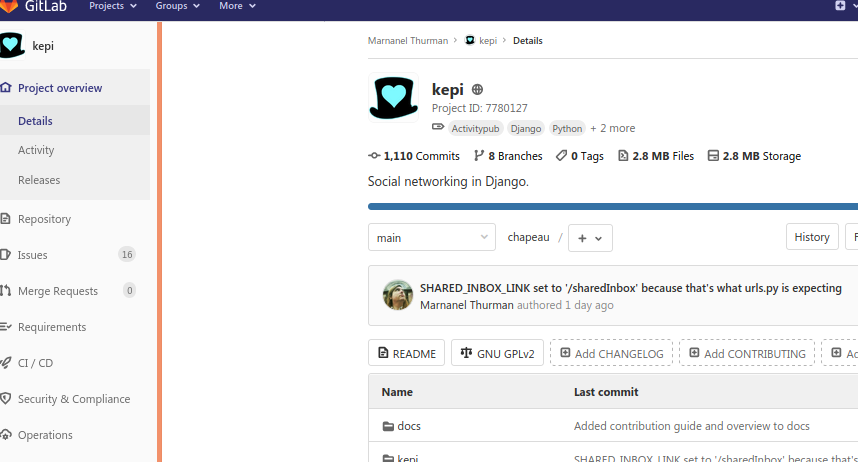The width and height of the screenshot is (858, 462).
Task: Click the large kepi project avatar
Action: pyautogui.click(x=393, y=97)
